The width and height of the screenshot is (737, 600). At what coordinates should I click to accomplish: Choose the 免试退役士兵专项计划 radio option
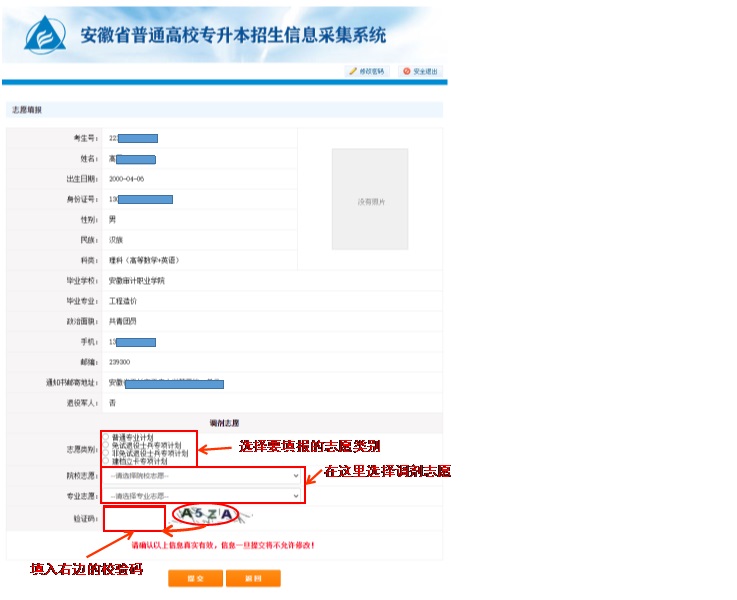coord(106,444)
